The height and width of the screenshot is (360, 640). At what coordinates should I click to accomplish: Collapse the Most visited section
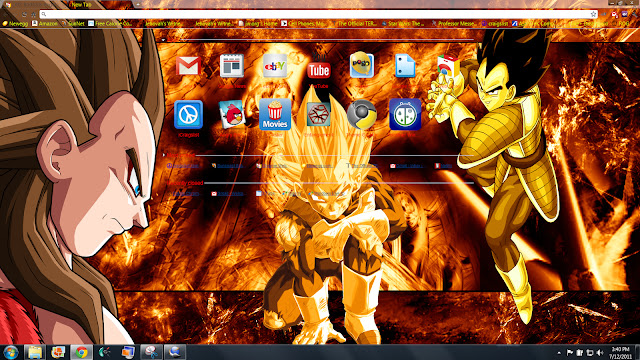click(164, 155)
